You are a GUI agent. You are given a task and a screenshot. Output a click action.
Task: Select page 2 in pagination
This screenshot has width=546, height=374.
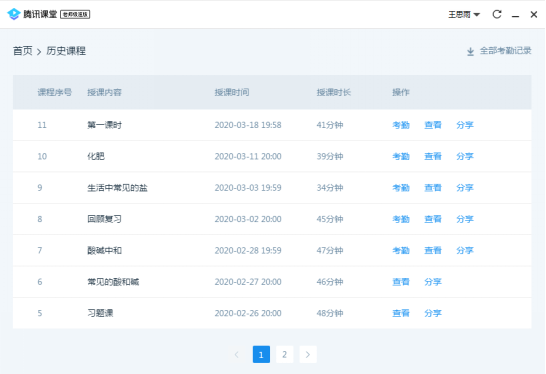[x=284, y=354]
